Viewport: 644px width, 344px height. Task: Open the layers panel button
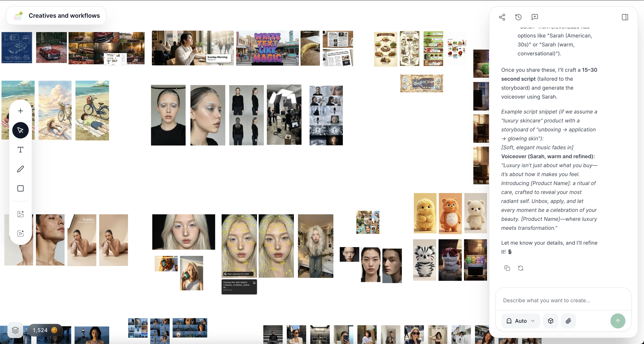click(15, 330)
